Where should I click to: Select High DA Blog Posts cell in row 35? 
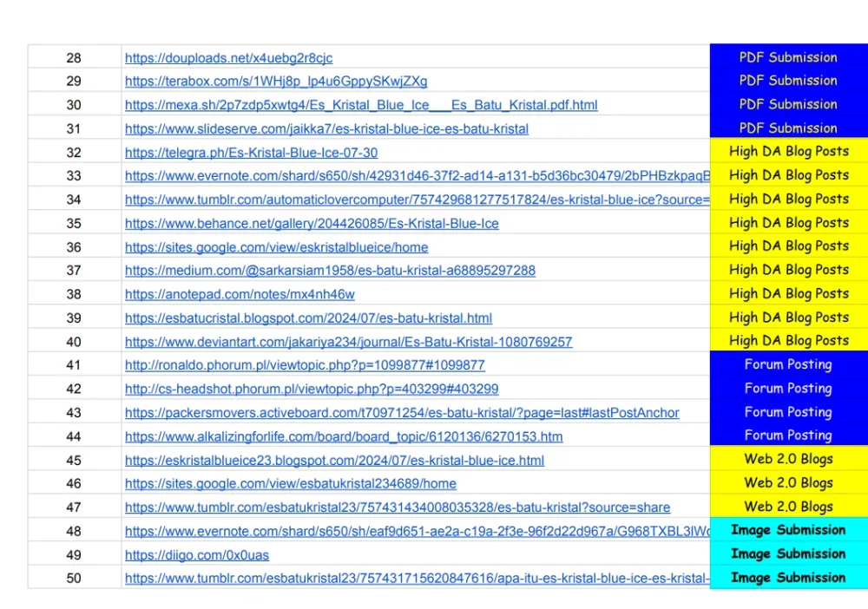(x=789, y=222)
